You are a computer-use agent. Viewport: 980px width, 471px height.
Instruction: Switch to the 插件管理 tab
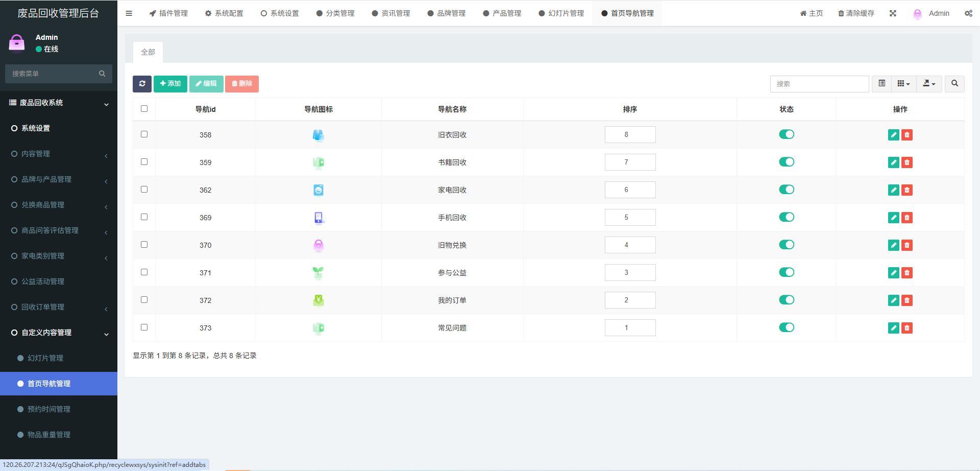tap(168, 13)
